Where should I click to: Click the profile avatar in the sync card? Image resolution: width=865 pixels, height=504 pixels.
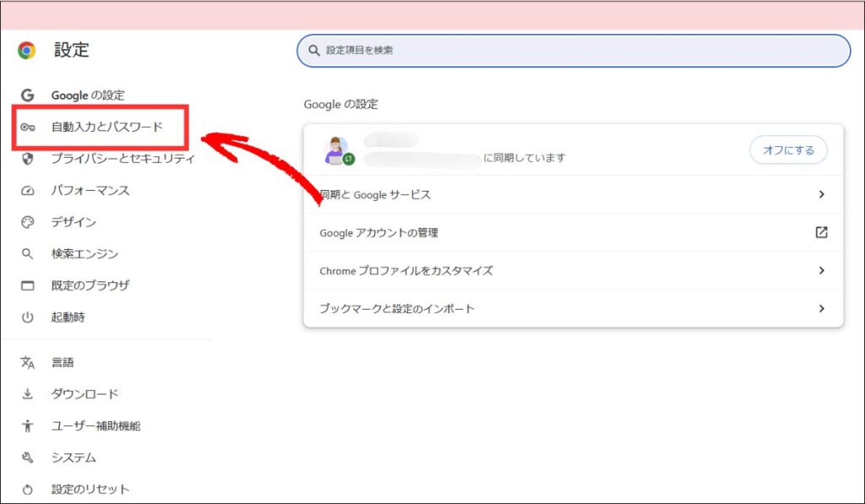[x=336, y=149]
